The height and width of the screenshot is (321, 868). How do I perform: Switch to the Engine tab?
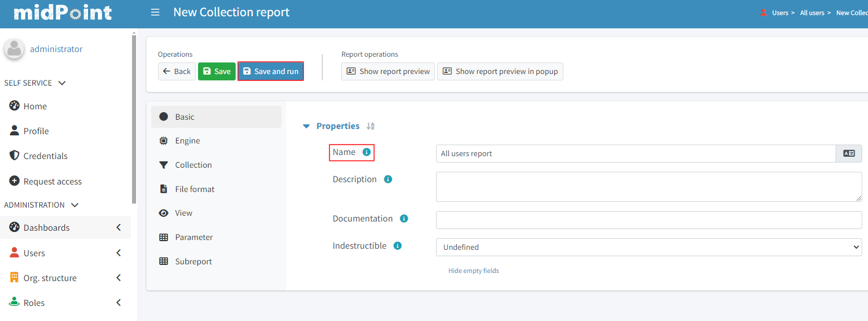click(188, 141)
